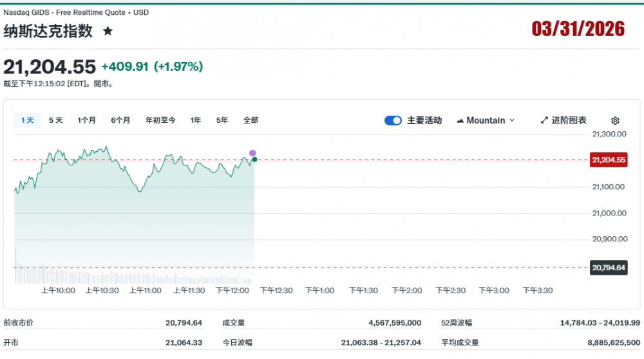Click the red 21,204.55 price label
This screenshot has width=644, height=359.
pos(608,160)
